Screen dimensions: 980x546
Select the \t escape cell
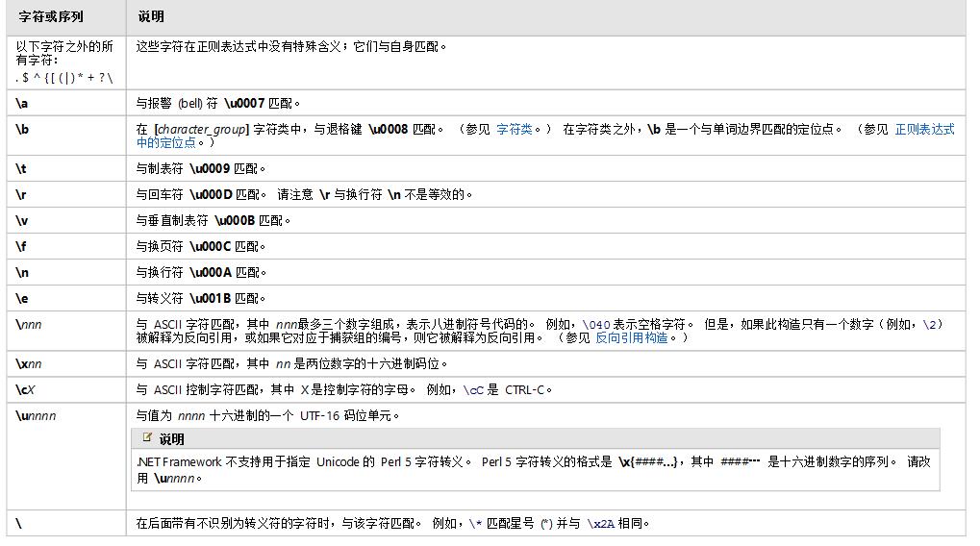(66, 168)
